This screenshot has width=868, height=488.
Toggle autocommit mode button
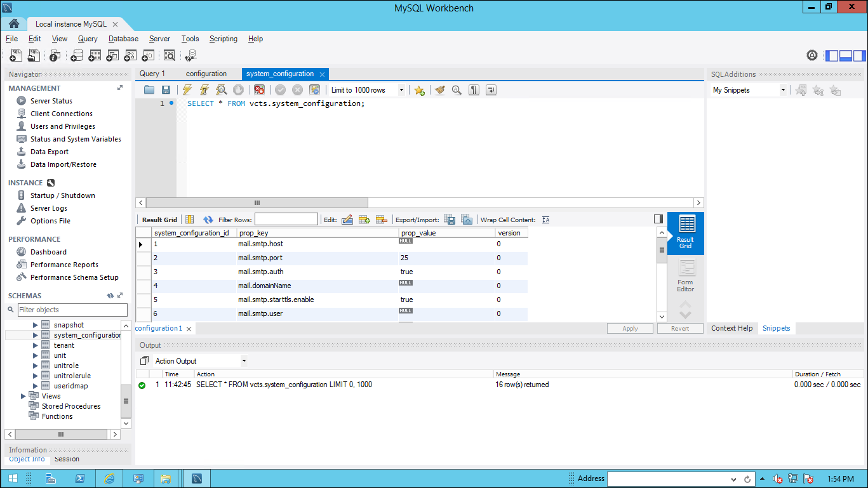(314, 90)
